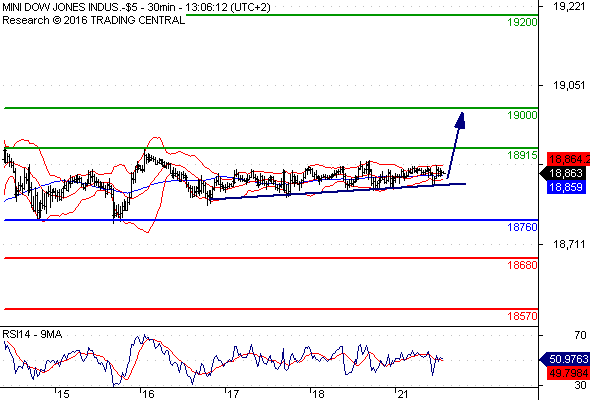Viewport: 590px width, 400px height.
Task: Click the 19000 resistance level label
Action: 522,115
